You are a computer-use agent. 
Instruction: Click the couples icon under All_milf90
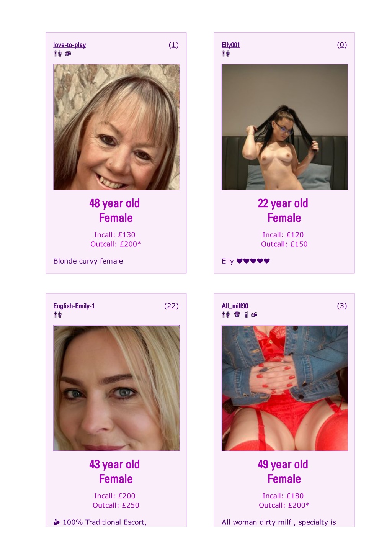226,315
